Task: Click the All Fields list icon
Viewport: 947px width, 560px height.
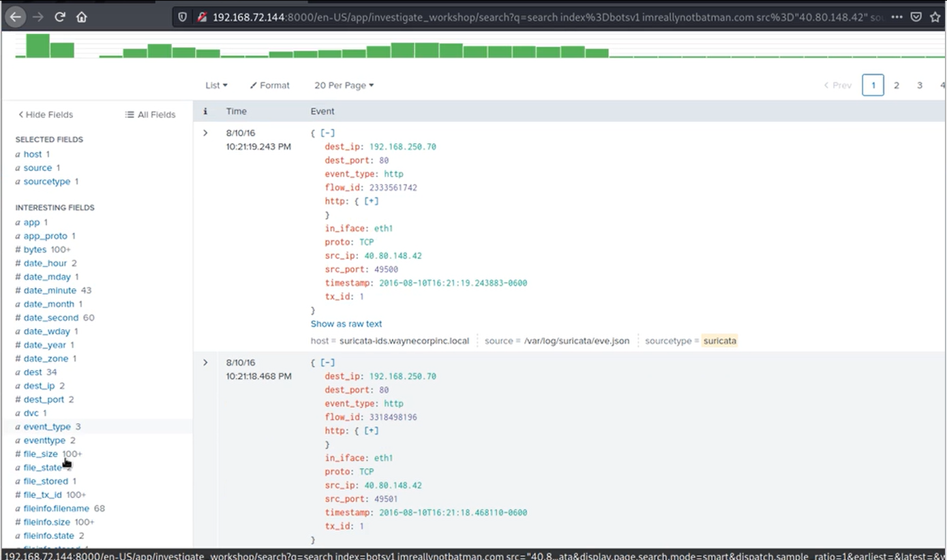Action: [130, 114]
